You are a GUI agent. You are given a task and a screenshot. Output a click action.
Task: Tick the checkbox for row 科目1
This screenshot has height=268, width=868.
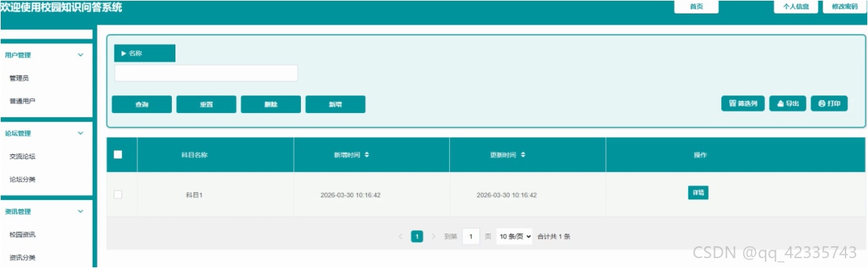point(118,194)
